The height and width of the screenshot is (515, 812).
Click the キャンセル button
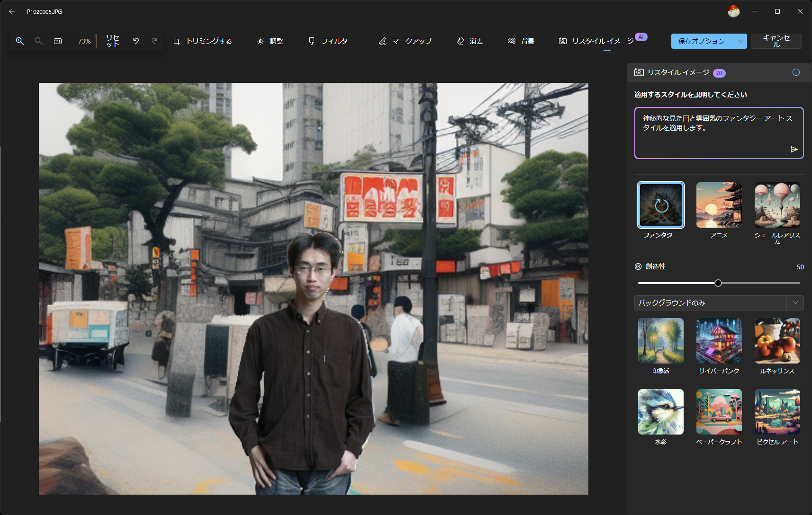pyautogui.click(x=776, y=41)
